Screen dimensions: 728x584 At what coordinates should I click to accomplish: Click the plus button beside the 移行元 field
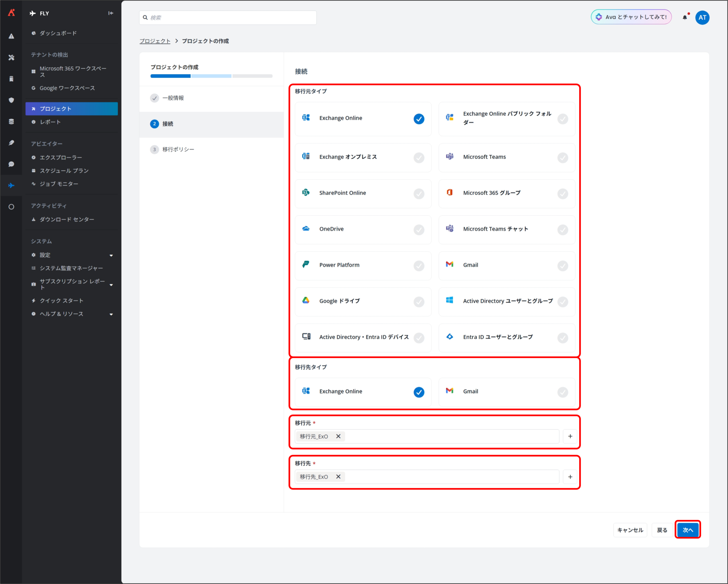[570, 436]
